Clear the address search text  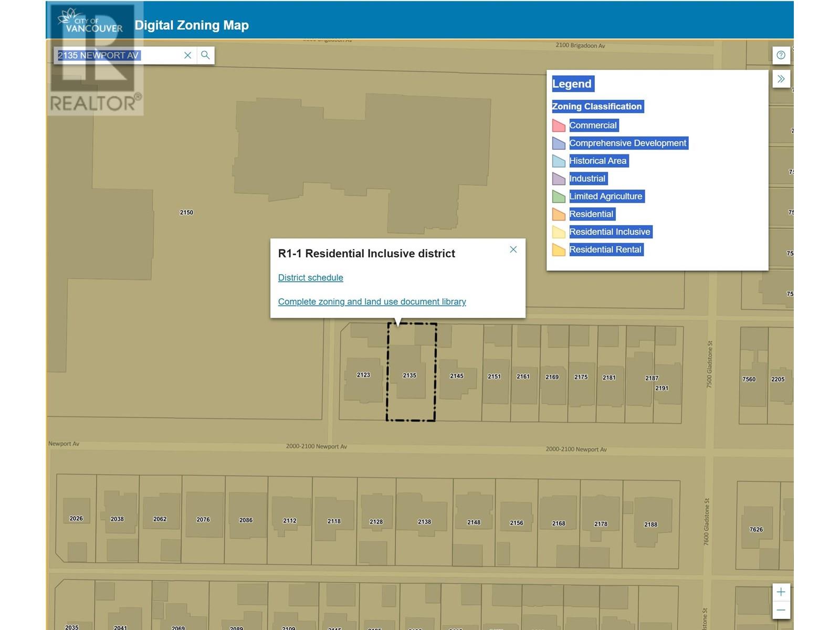187,55
